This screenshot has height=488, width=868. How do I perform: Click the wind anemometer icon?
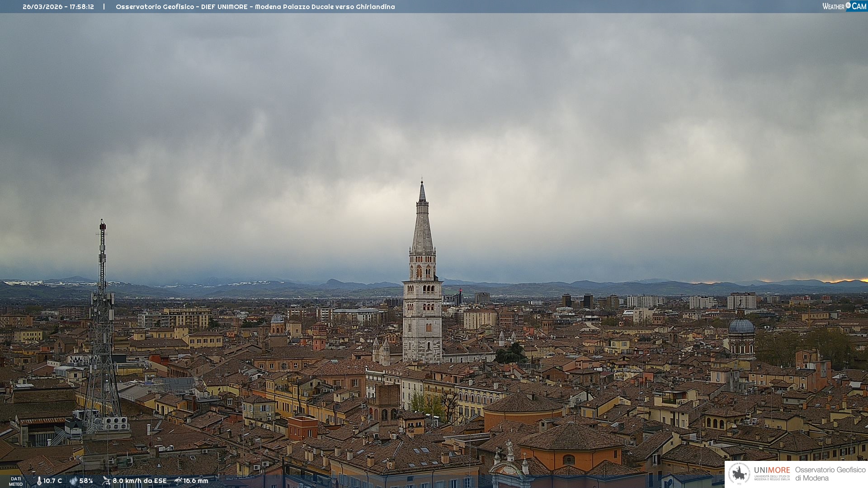point(106,481)
